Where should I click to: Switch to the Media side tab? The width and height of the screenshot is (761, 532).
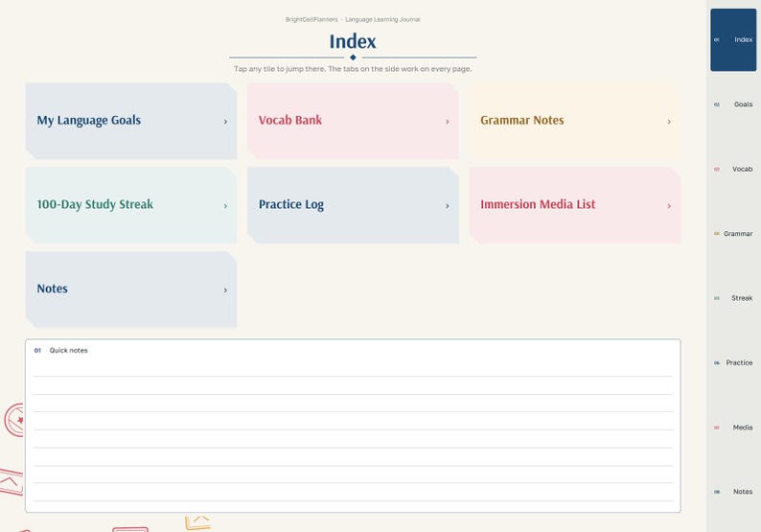[x=733, y=428]
